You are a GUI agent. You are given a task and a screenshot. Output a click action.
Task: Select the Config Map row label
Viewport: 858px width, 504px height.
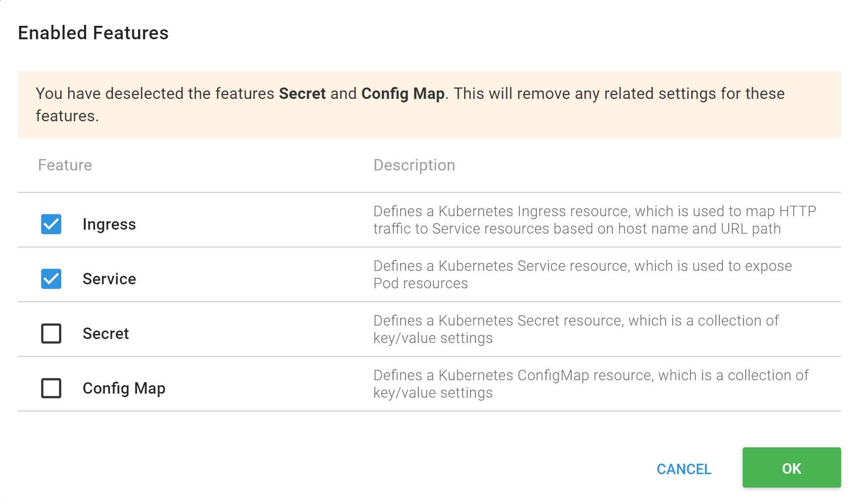[124, 388]
